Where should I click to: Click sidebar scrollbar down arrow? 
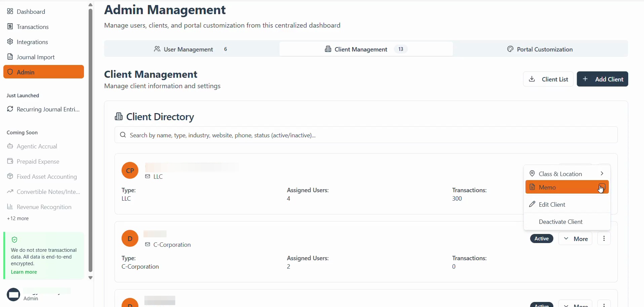[90, 278]
